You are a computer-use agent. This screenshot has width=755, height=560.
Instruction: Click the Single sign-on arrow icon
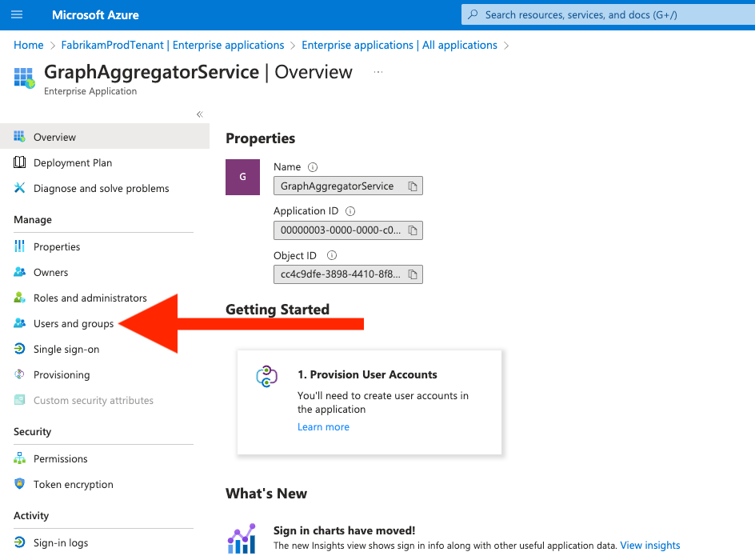coord(19,348)
